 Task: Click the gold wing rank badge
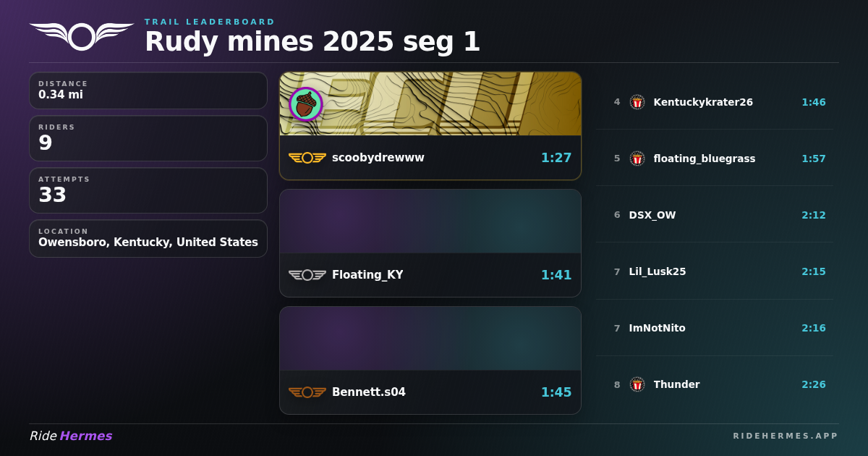307,158
